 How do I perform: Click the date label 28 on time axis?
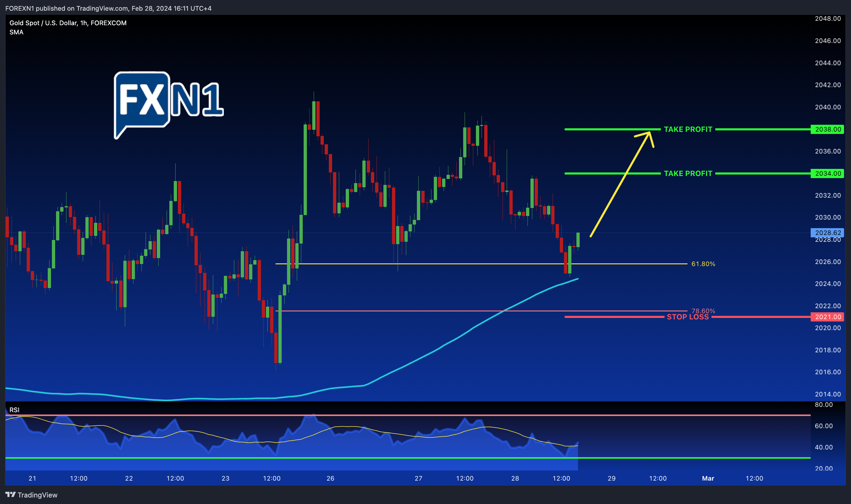(515, 478)
